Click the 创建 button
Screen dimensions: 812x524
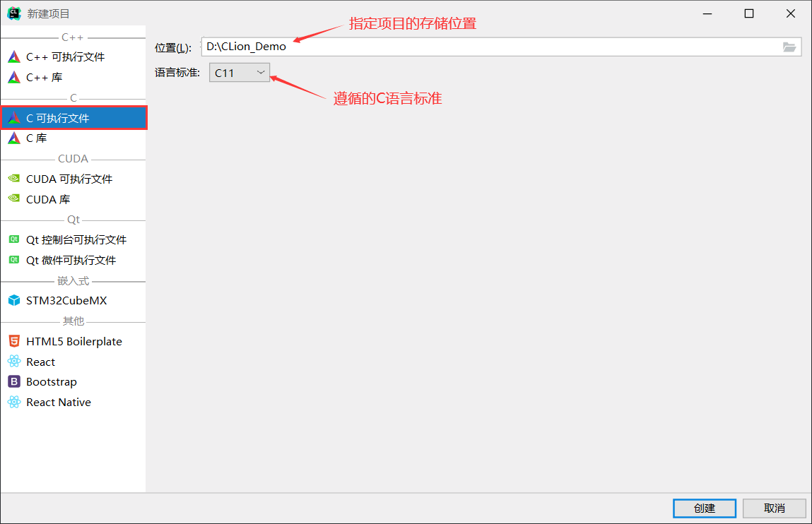coord(705,508)
